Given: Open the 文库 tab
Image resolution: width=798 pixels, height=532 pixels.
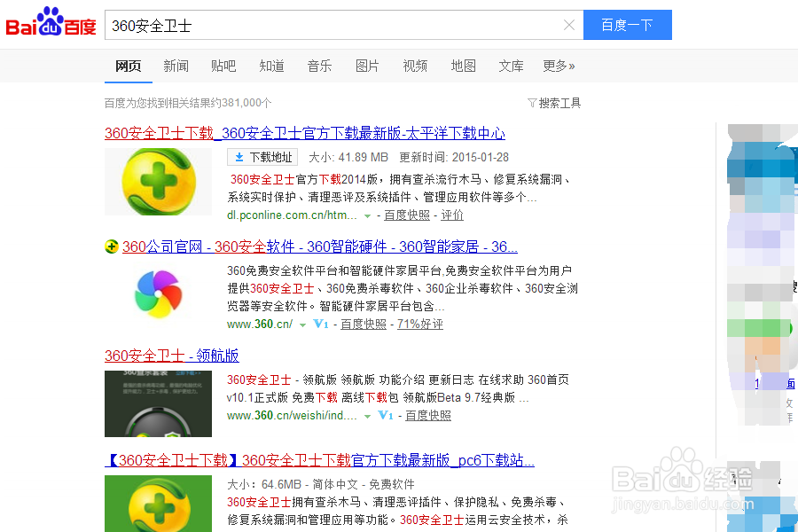Looking at the screenshot, I should (511, 66).
